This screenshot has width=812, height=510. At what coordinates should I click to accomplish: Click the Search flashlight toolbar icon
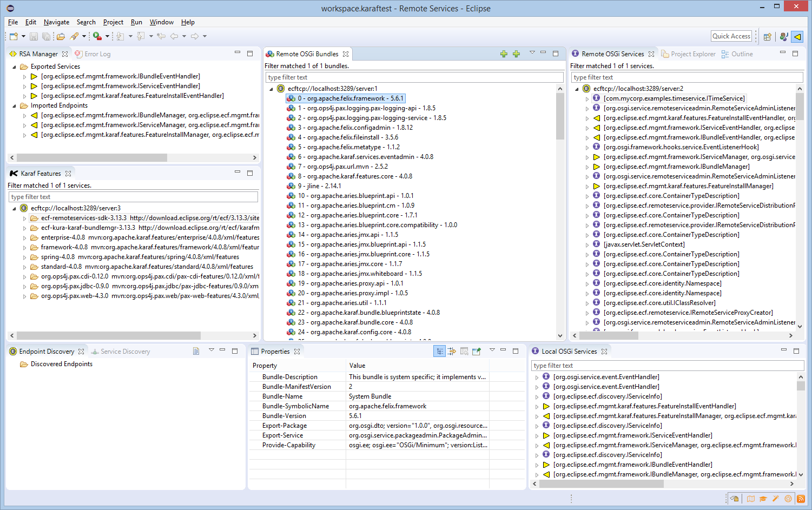click(x=74, y=36)
